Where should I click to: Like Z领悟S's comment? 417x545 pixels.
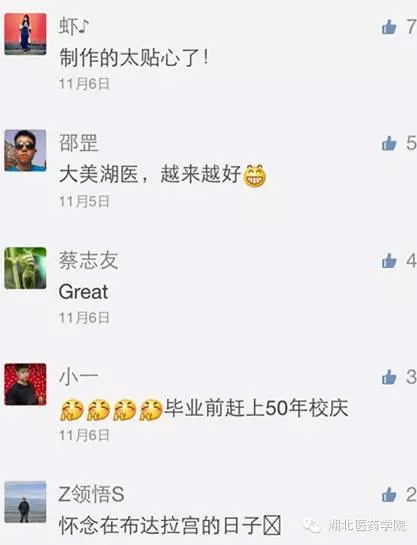(x=389, y=495)
